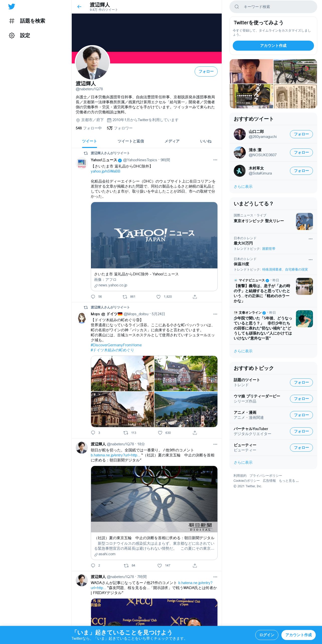Follow 話題のツイート topic
Image resolution: width=322 pixels, height=644 pixels.
click(301, 382)
